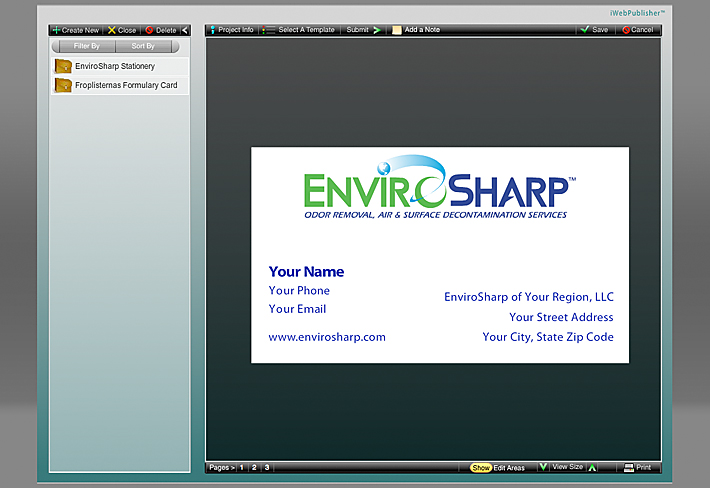Open the Sort By dropdown
Image resolution: width=710 pixels, height=488 pixels.
143,46
